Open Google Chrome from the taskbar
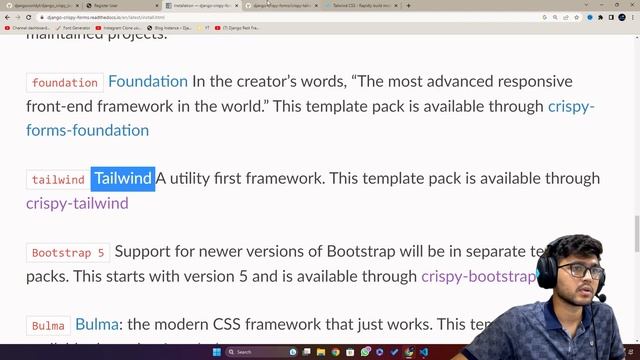Screen dimensions: 640x360 click(x=336, y=352)
